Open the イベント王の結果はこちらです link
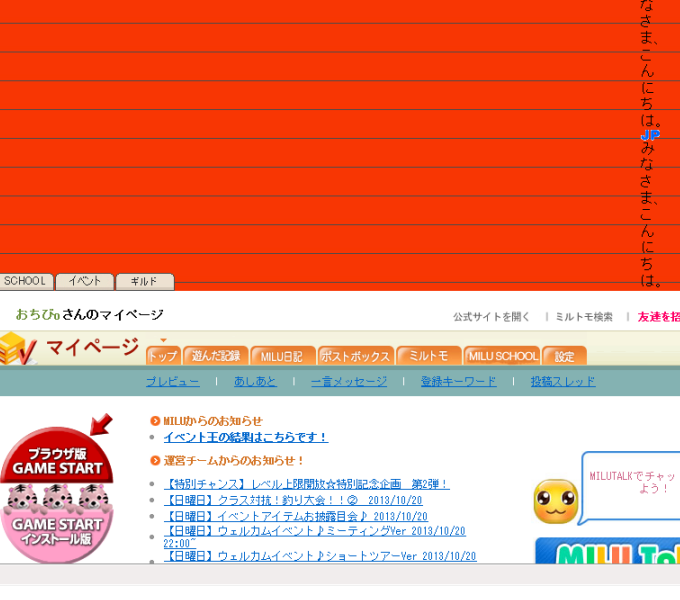Screen dimensions: 680x600 tap(245, 437)
